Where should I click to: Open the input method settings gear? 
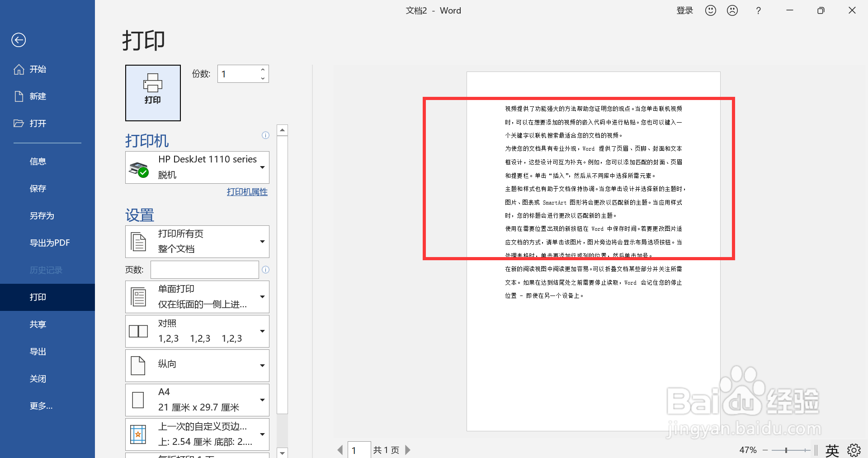coord(854,450)
